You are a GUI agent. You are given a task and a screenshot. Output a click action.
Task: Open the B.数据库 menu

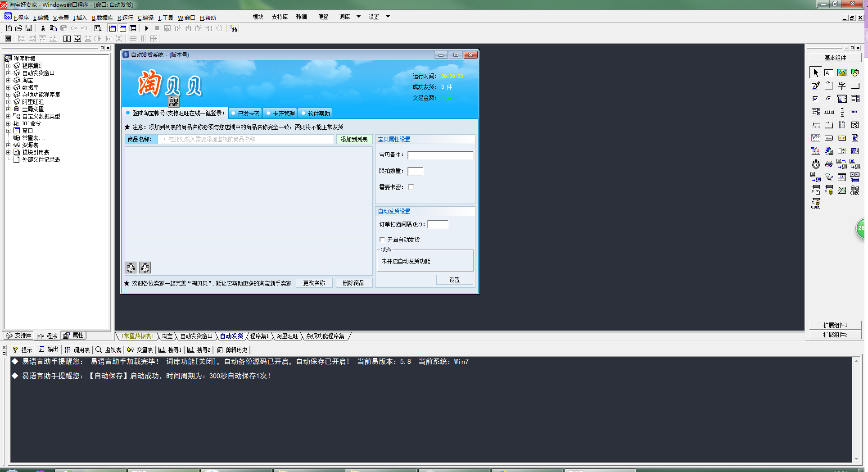(x=102, y=18)
